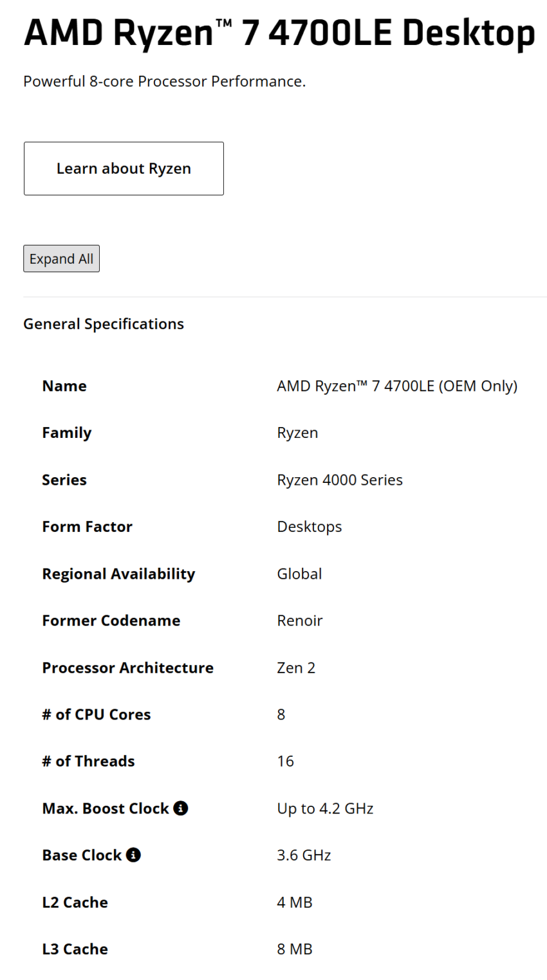Click the L2 Cache label
The height and width of the screenshot is (980, 547).
pos(75,902)
